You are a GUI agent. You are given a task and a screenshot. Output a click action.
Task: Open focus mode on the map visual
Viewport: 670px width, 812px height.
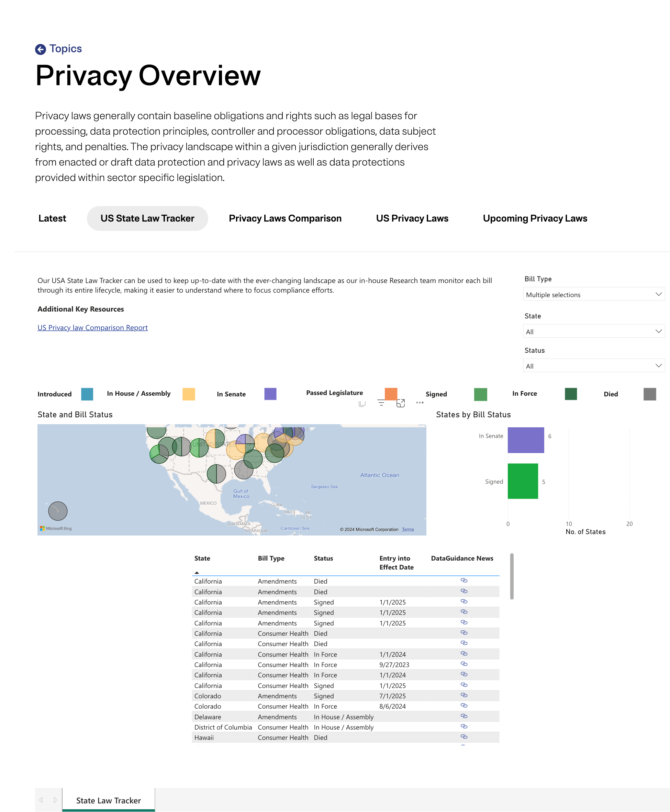pos(401,403)
